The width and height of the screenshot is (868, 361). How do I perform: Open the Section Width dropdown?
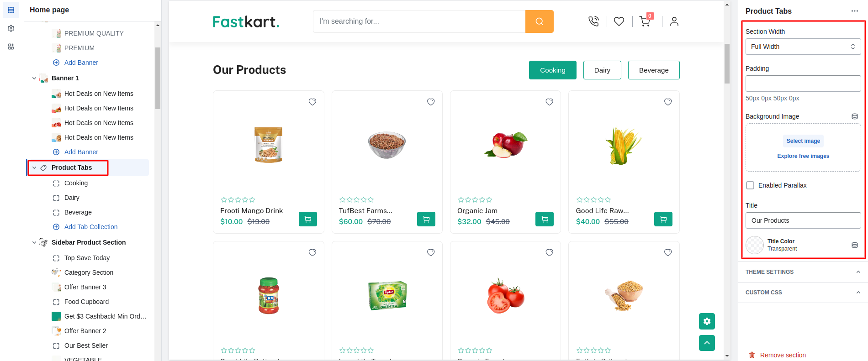803,47
